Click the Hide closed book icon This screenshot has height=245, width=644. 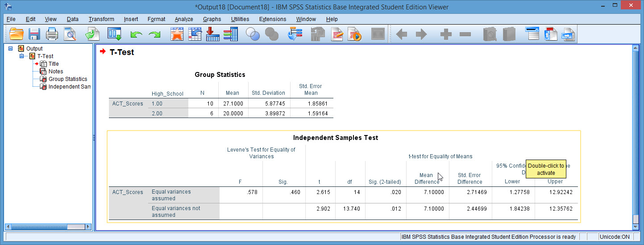[x=509, y=34]
